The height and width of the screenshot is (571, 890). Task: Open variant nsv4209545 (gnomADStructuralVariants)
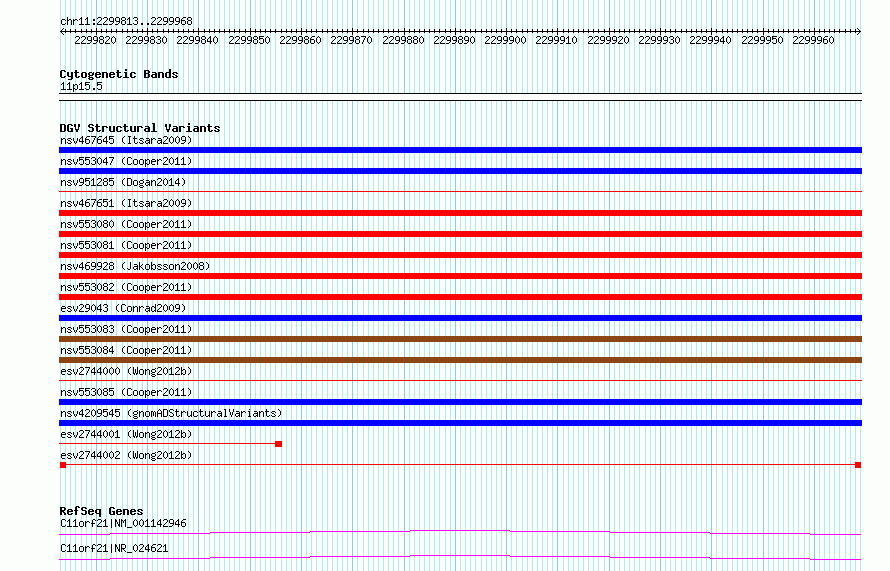[x=171, y=413]
